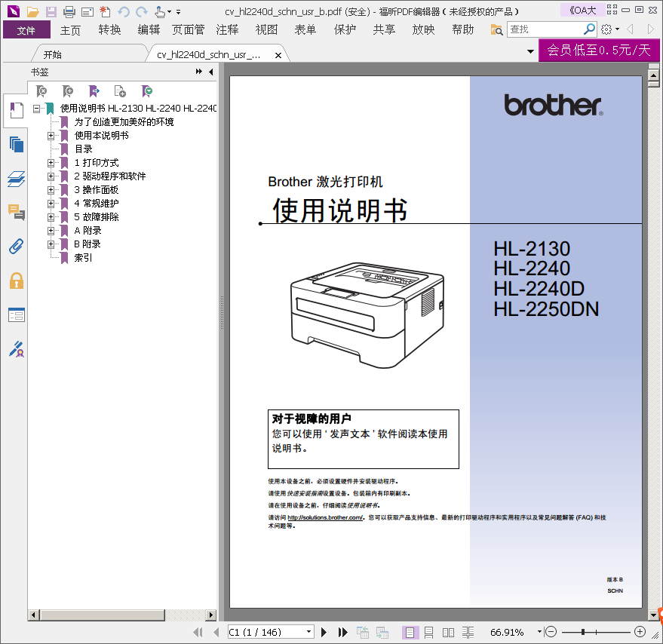Expand the 2 驱动程序和软件 bookmark

(x=51, y=176)
